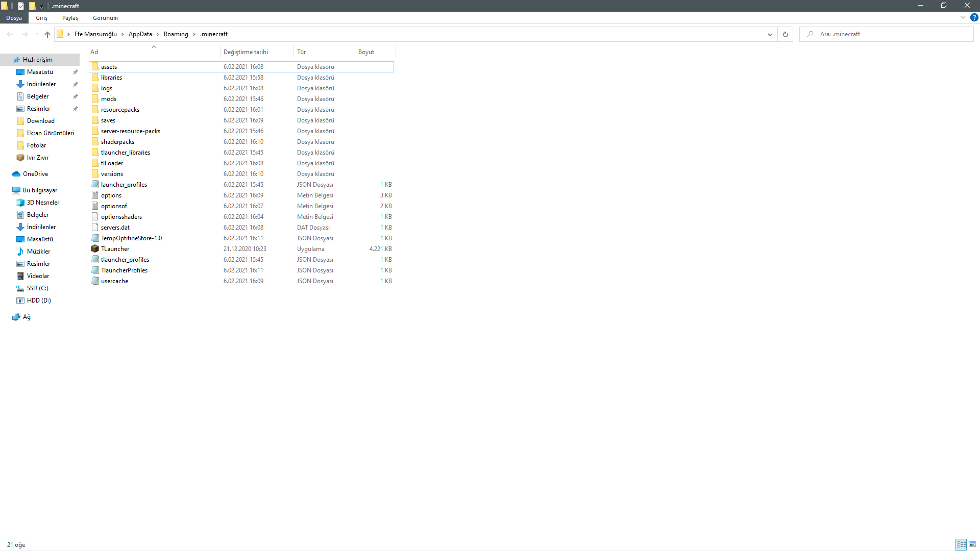980x551 pixels.
Task: Click the Properties quick access toolbar icon
Action: point(21,6)
